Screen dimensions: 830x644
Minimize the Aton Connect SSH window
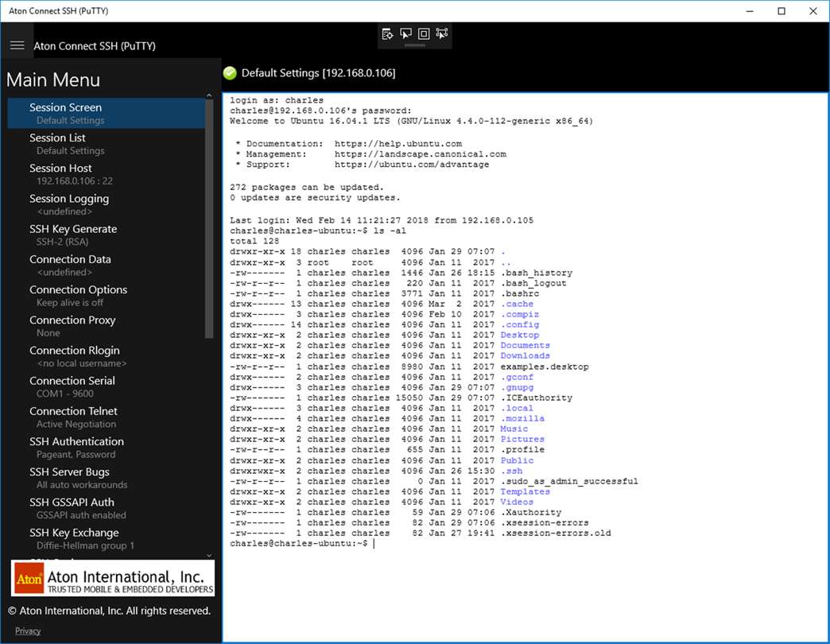coord(750,11)
